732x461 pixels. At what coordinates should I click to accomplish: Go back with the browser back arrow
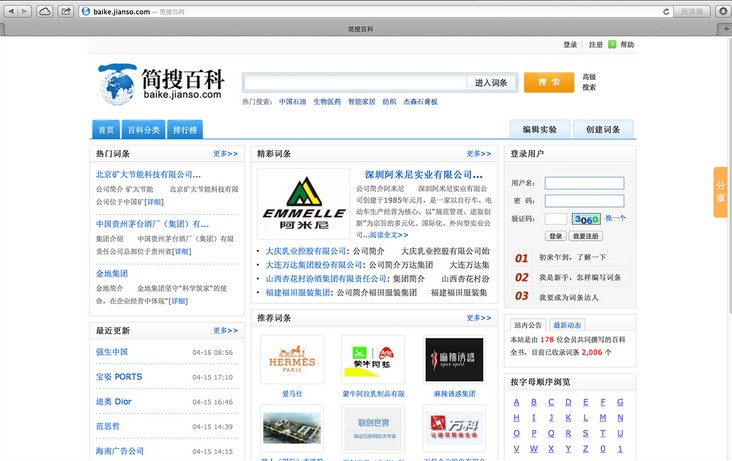tap(11, 11)
